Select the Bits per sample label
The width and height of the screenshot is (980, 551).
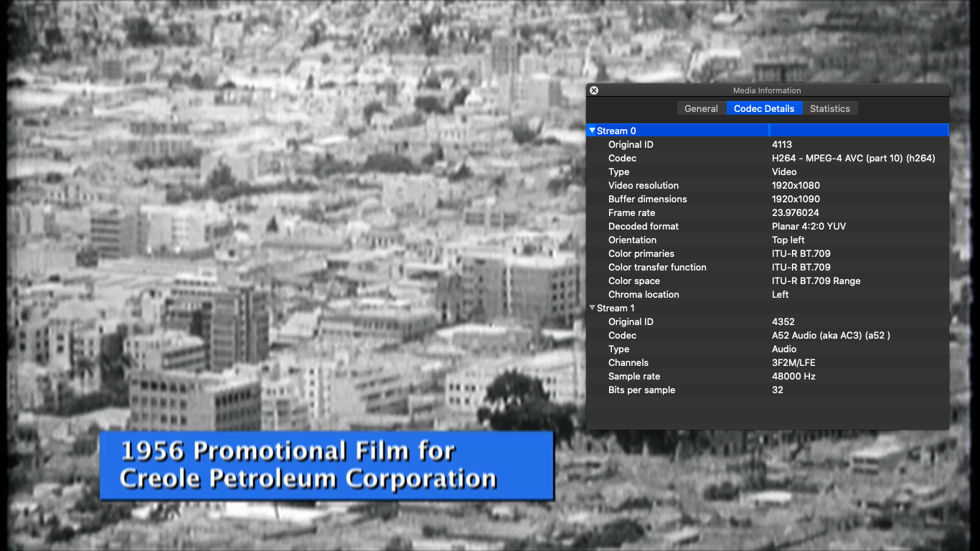point(641,390)
